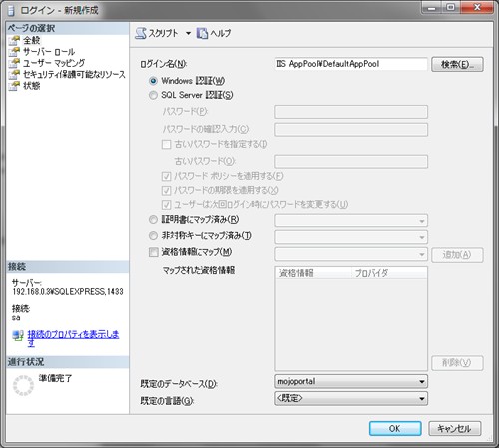
Task: Open サーバー ロール page label
Action: [x=49, y=52]
